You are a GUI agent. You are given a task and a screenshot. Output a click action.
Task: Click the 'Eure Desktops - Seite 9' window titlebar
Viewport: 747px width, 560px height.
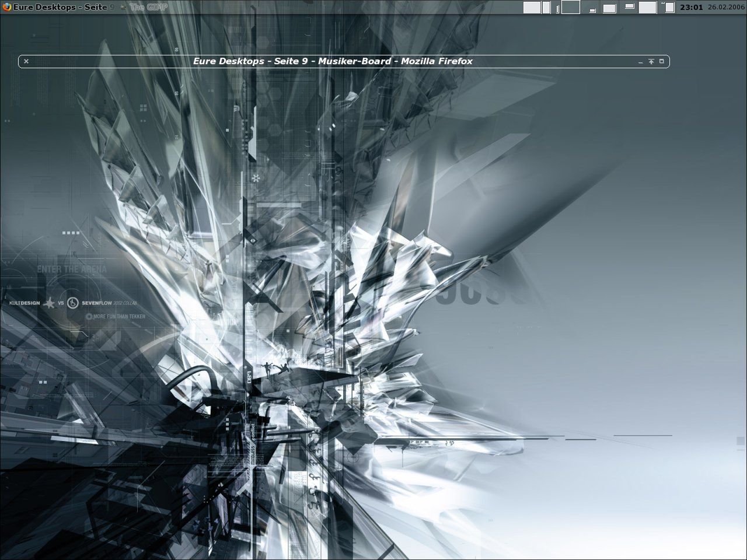pos(344,61)
